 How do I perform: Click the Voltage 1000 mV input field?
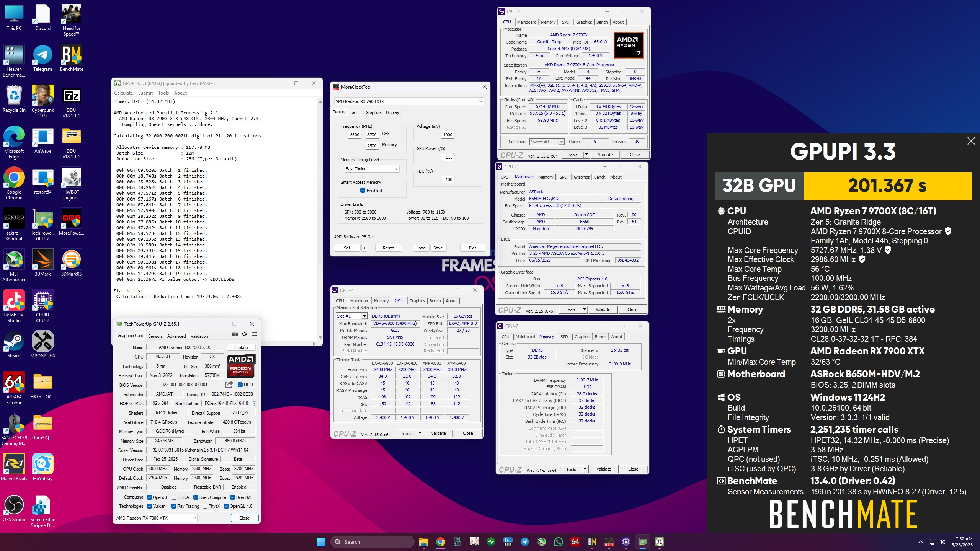pyautogui.click(x=448, y=135)
